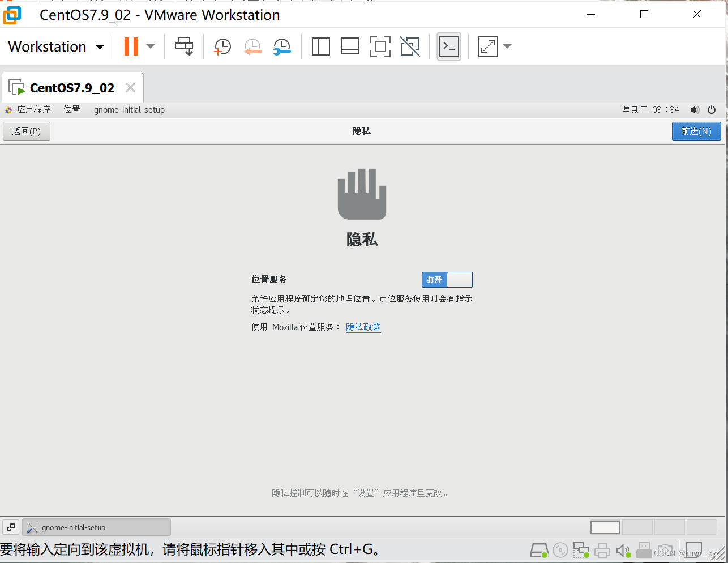728x563 pixels.
Task: Select gnome-initial-setup in guest taskbar
Action: coord(96,527)
